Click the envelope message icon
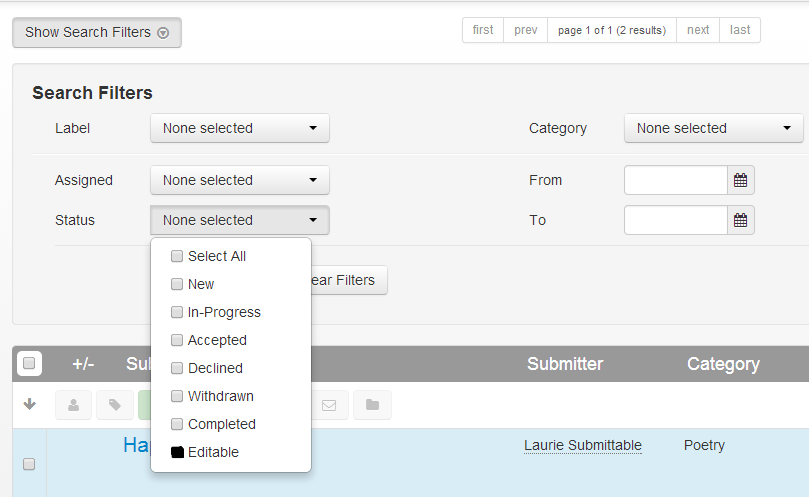This screenshot has width=809, height=497. 329,405
